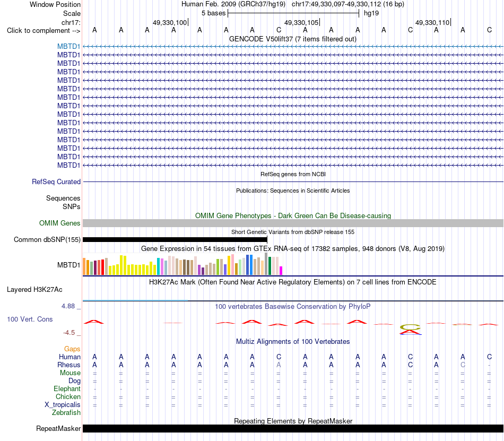
Task: Click the RefSeq Curated track label
Action: [56, 181]
